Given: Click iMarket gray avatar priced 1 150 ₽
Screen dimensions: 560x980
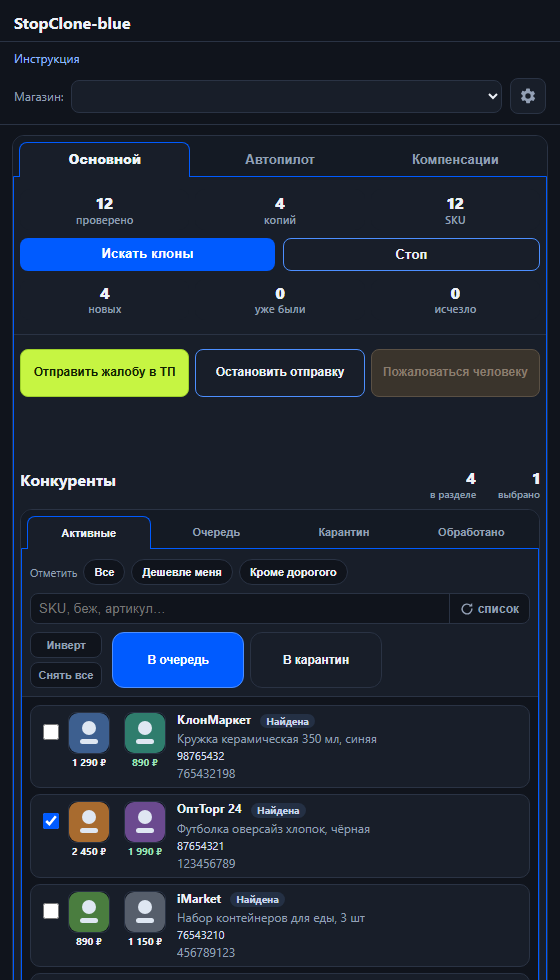Looking at the screenshot, I should click(145, 911).
